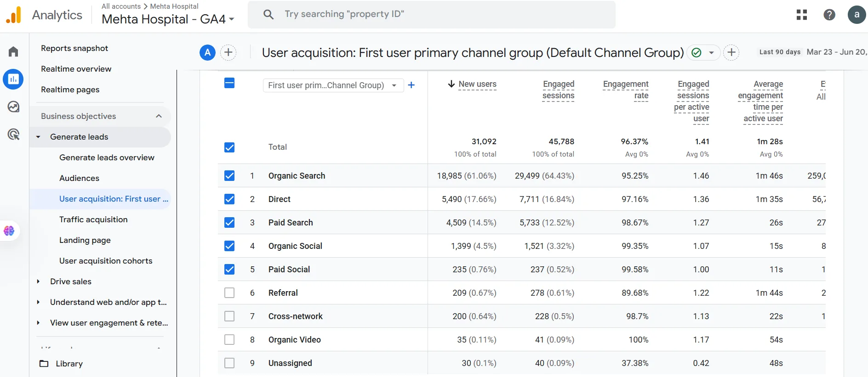Open the Landing page report
Screen dimensions: 868x377
point(85,240)
